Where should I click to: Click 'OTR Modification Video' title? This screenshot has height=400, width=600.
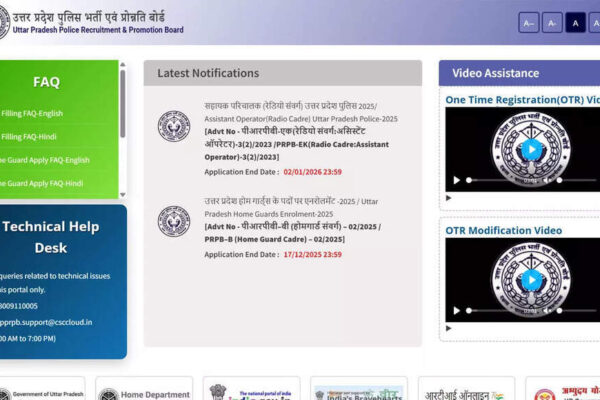pos(504,230)
